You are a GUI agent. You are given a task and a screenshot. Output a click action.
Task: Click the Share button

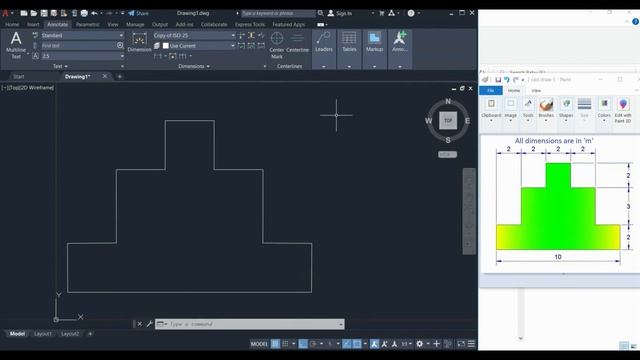(x=138, y=13)
